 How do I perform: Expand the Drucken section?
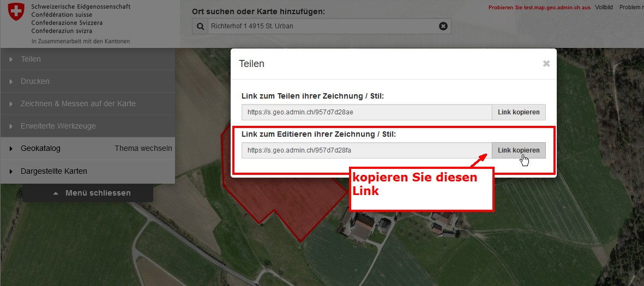click(x=87, y=81)
